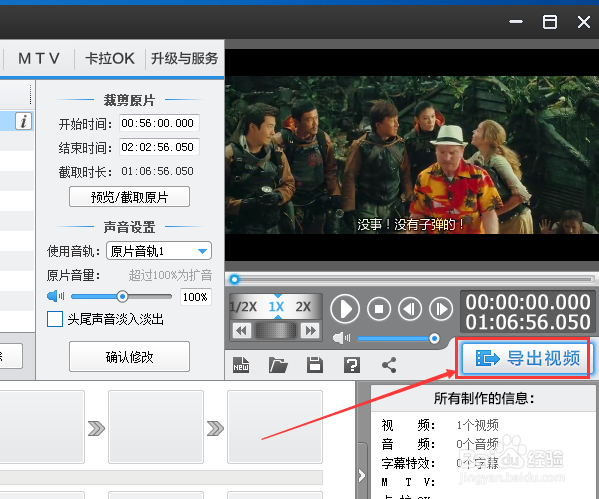Click the 导出视频 export button
Image resolution: width=599 pixels, height=499 pixels.
pos(527,358)
